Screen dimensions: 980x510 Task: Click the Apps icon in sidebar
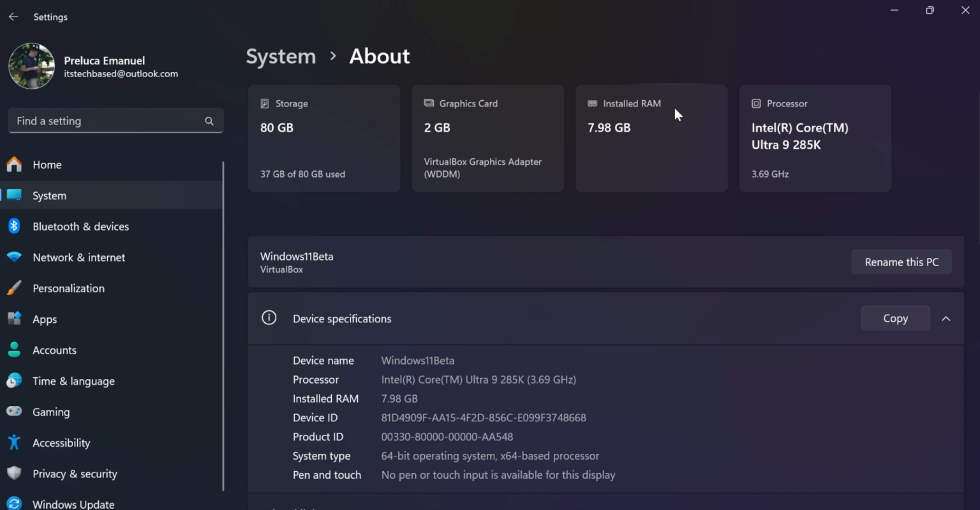tap(14, 319)
